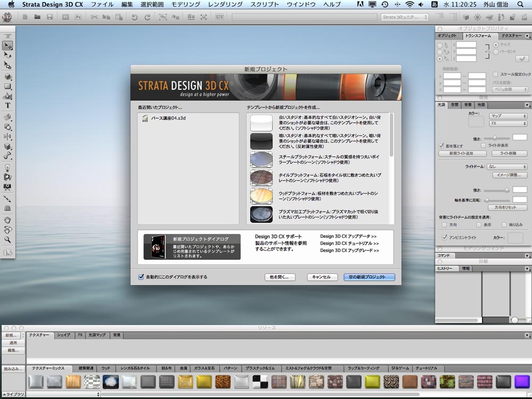Select the 3D cube primitive tool
The image size is (532, 399).
[x=7, y=77]
